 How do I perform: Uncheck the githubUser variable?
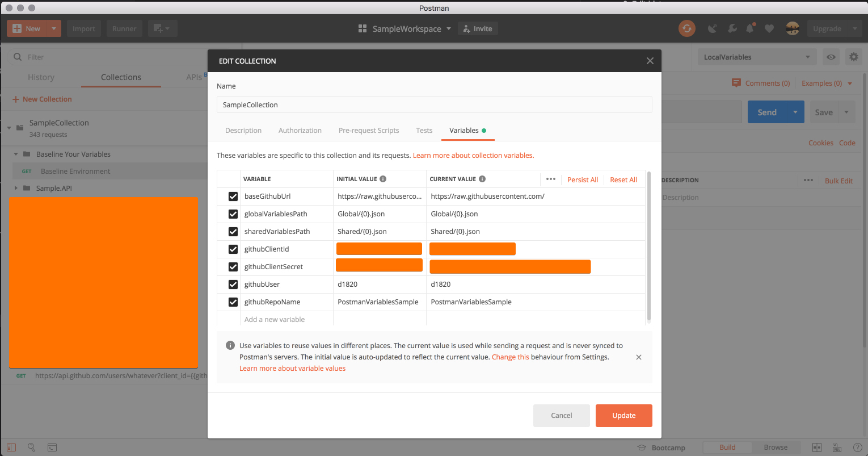pyautogui.click(x=233, y=285)
